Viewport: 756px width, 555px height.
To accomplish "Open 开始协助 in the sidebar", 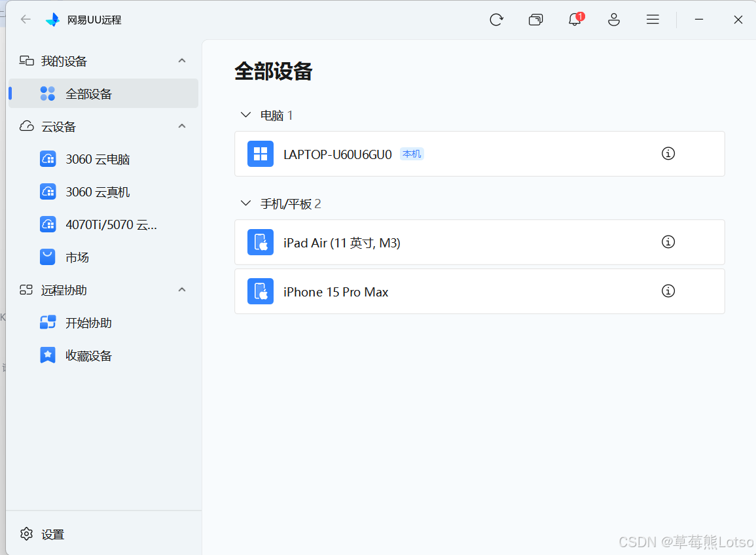I will click(x=103, y=323).
